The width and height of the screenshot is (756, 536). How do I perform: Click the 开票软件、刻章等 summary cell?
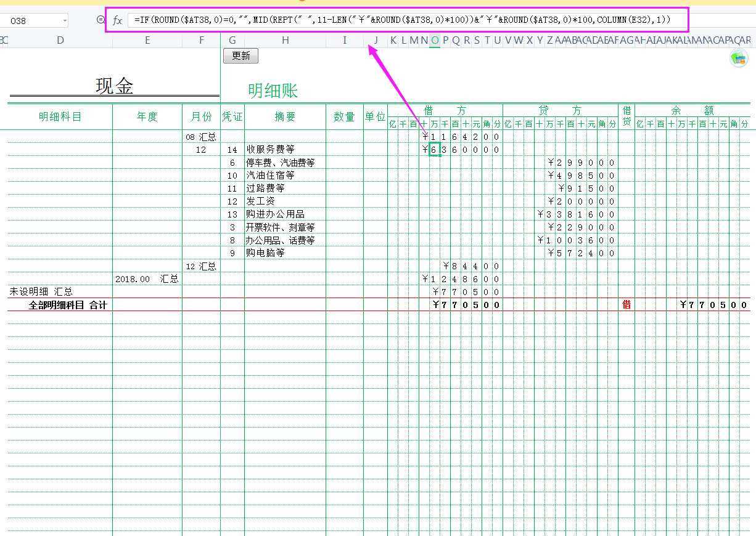pyautogui.click(x=286, y=227)
